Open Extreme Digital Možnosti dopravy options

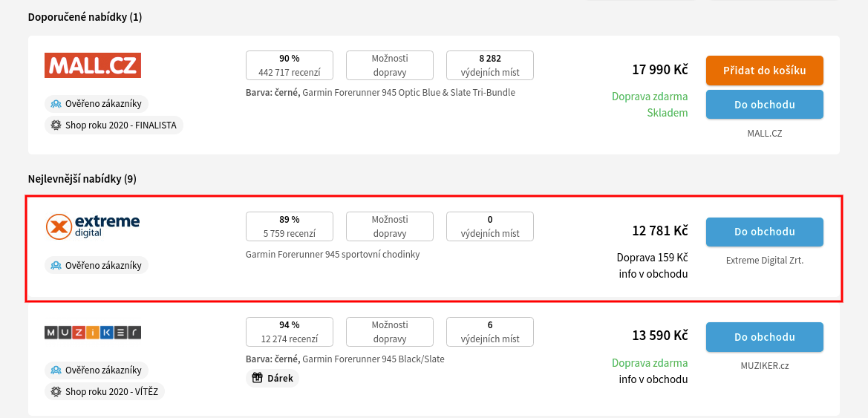tap(390, 226)
